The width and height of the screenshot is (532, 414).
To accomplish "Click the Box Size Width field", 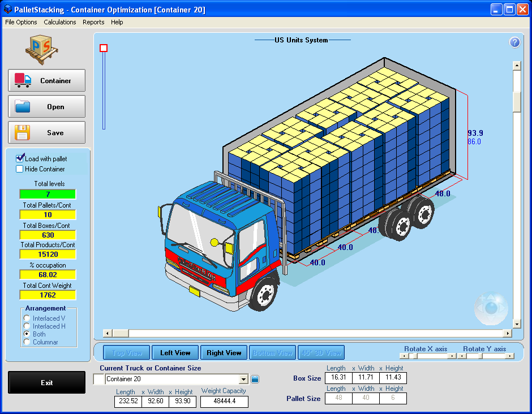I will [366, 377].
